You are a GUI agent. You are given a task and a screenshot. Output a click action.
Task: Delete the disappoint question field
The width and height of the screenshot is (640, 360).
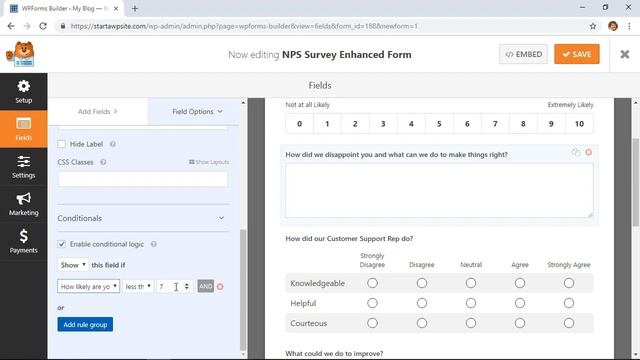pyautogui.click(x=588, y=152)
